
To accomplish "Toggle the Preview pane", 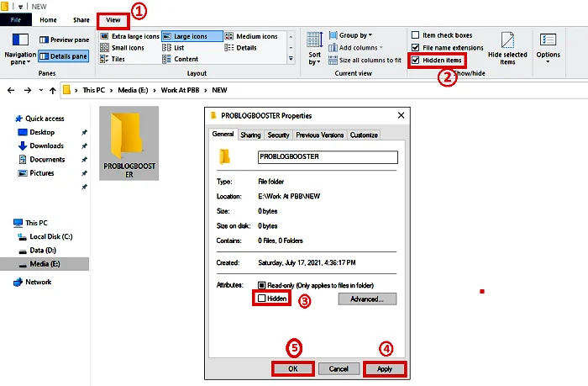I will [64, 40].
